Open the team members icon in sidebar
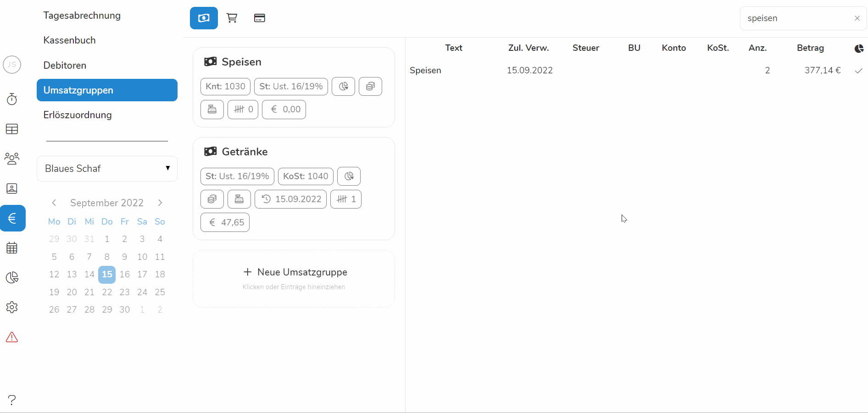 click(x=12, y=159)
